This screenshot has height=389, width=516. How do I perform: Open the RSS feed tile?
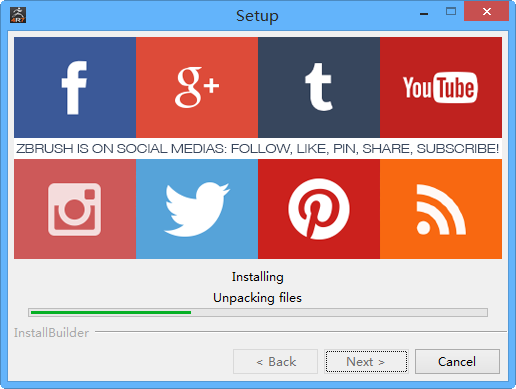coord(441,209)
